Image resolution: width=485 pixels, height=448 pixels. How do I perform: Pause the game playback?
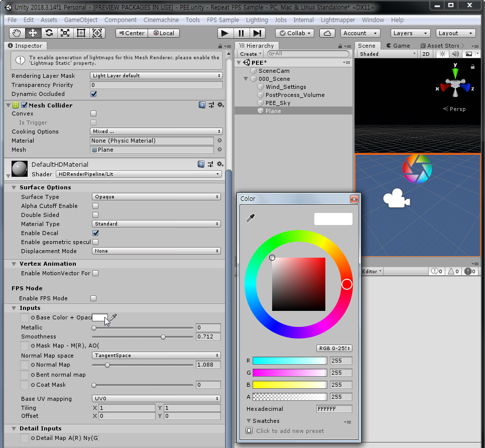coord(241,33)
